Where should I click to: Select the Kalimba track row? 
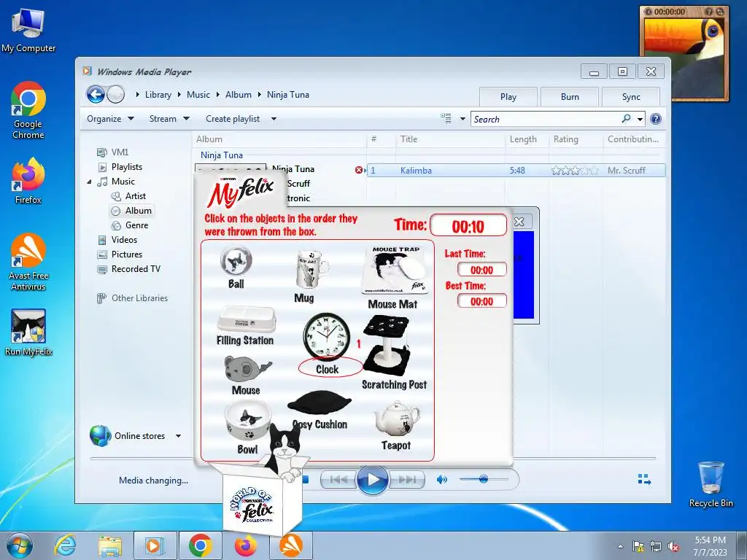(516, 170)
